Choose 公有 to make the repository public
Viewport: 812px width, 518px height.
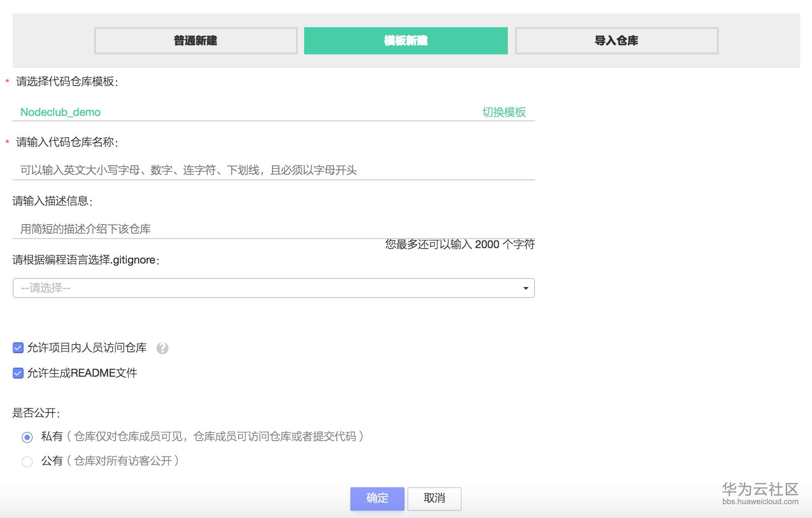coord(27,461)
